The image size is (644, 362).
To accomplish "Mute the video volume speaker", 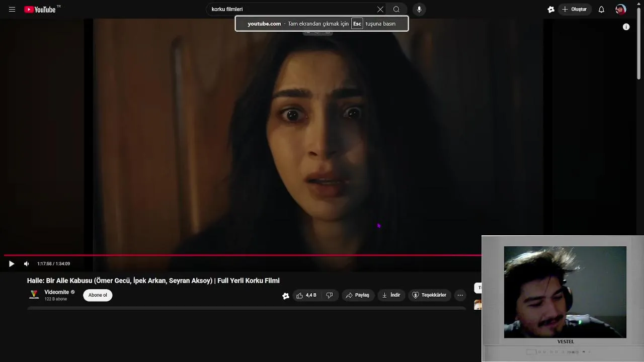I will [x=26, y=264].
